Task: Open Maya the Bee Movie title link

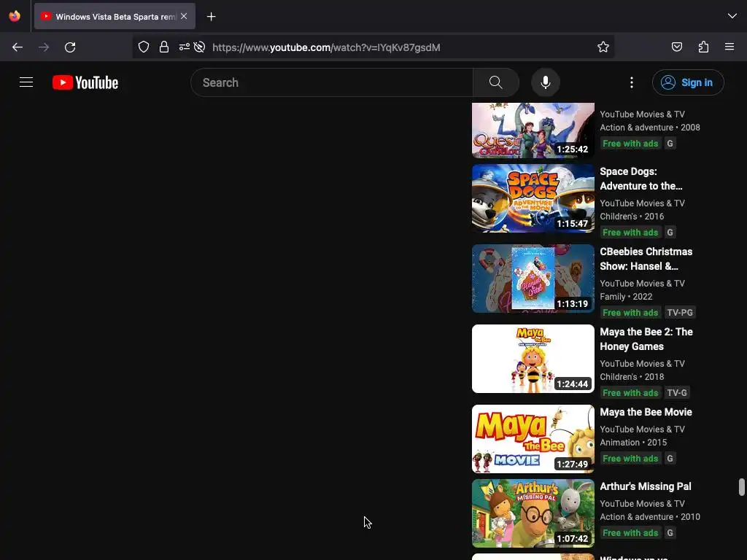Action: [x=646, y=412]
